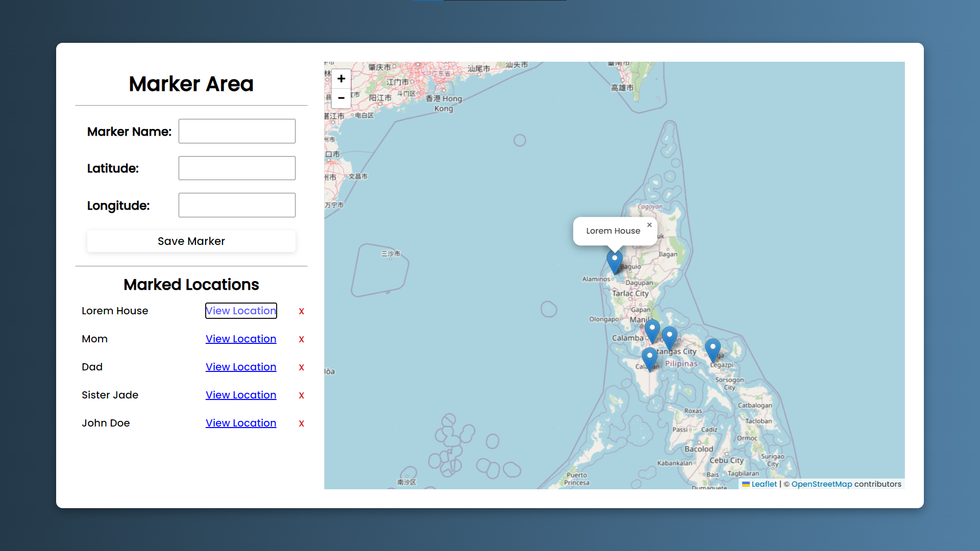Focus the Longitude input field
Image resolution: width=980 pixels, height=551 pixels.
[x=237, y=205]
